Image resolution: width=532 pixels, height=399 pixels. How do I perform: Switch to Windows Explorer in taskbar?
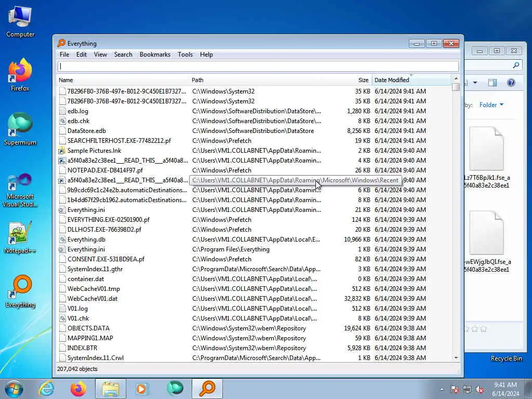point(111,389)
